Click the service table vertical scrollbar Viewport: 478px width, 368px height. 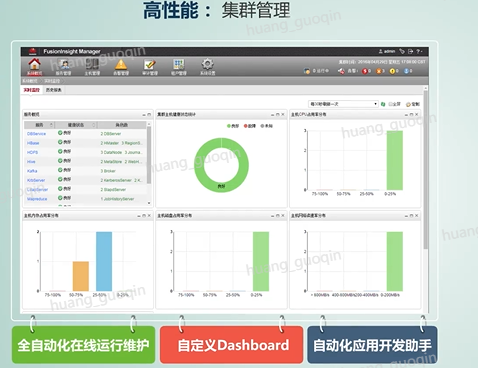[x=149, y=155]
